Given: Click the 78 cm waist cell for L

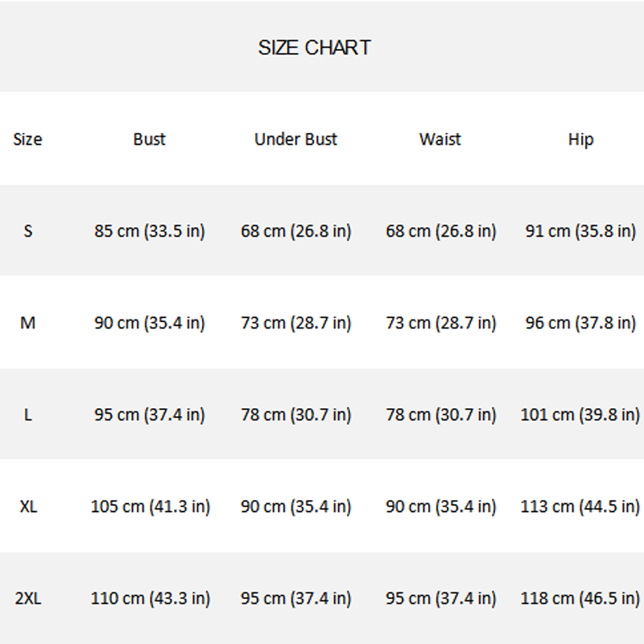Looking at the screenshot, I should tap(441, 415).
